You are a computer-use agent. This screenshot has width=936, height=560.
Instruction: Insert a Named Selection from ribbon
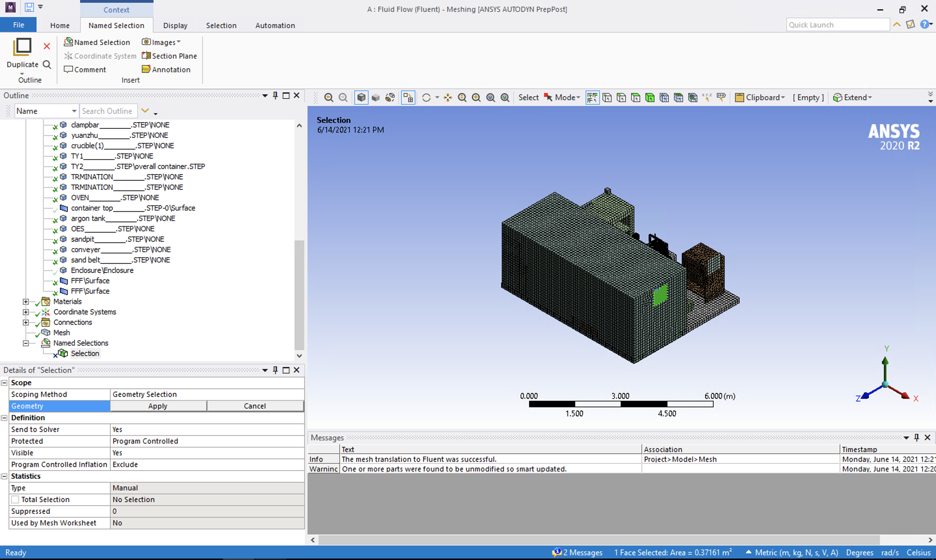pyautogui.click(x=97, y=42)
